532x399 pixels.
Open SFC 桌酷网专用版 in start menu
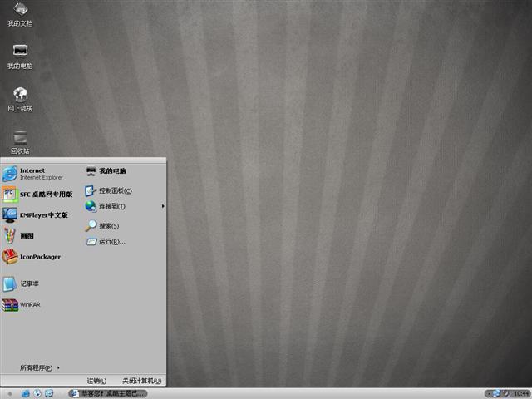37,195
